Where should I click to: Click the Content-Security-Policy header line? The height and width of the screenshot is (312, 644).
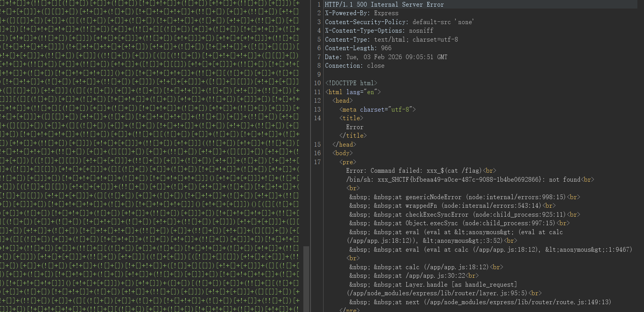[399, 22]
